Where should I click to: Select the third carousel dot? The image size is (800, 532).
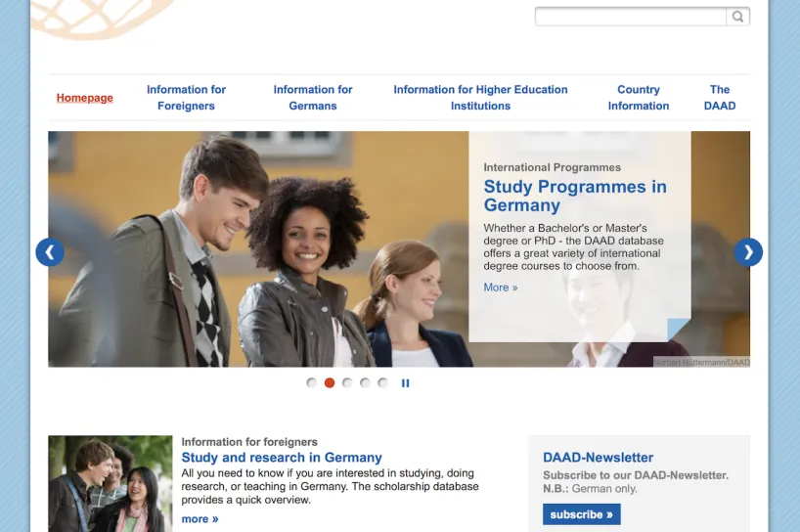347,382
